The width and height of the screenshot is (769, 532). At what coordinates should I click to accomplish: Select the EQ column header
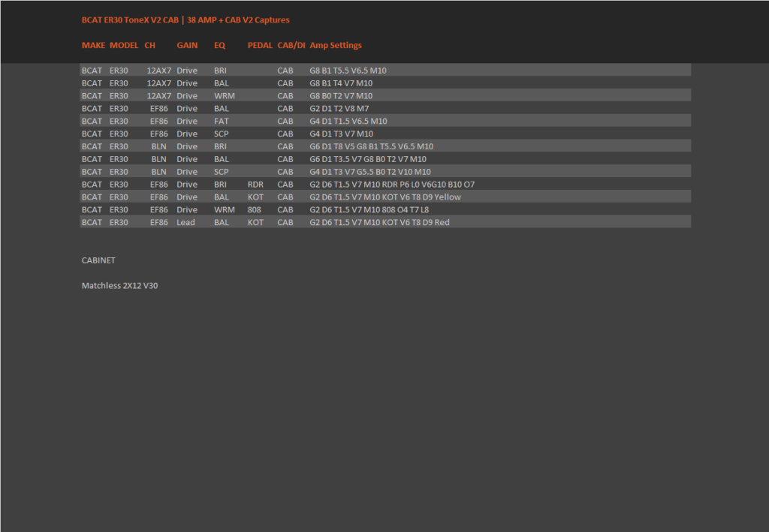[219, 45]
